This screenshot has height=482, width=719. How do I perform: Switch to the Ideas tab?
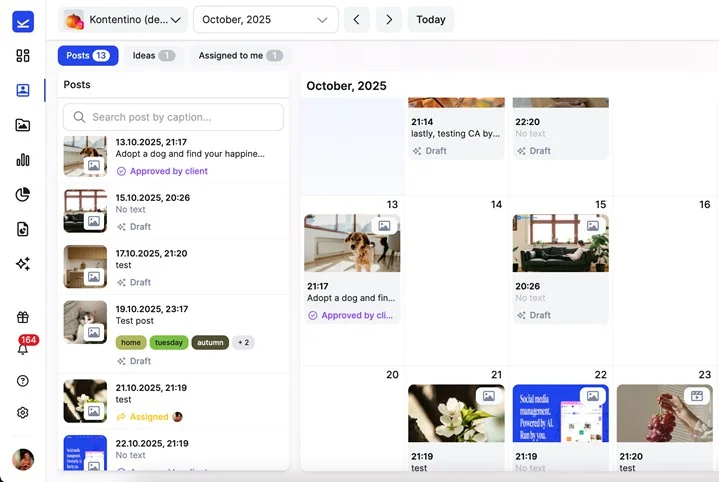point(154,55)
